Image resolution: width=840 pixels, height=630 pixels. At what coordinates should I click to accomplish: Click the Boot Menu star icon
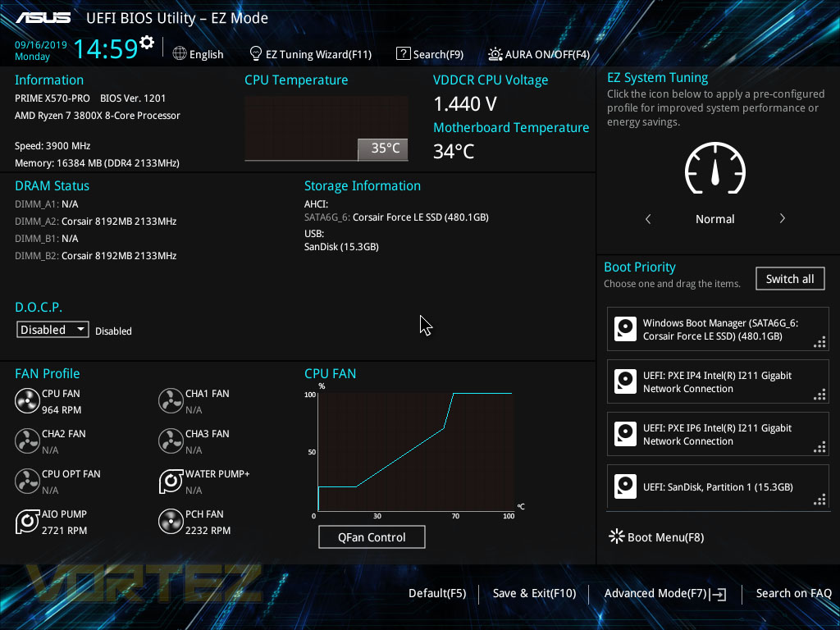click(617, 536)
